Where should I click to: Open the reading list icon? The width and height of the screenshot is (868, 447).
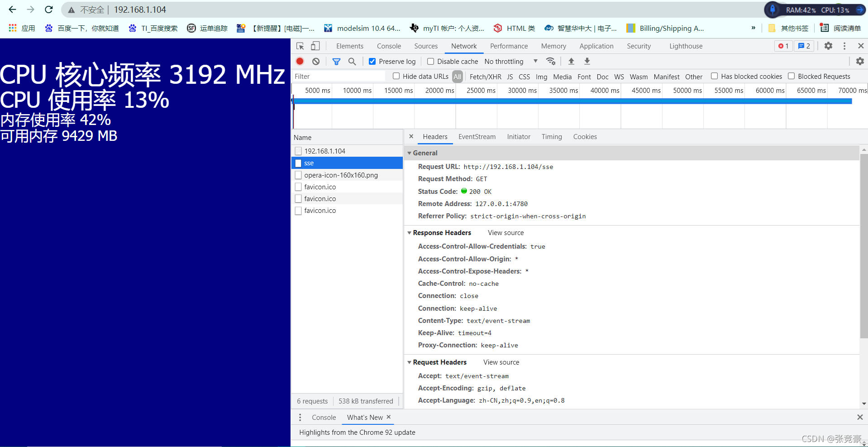[825, 28]
